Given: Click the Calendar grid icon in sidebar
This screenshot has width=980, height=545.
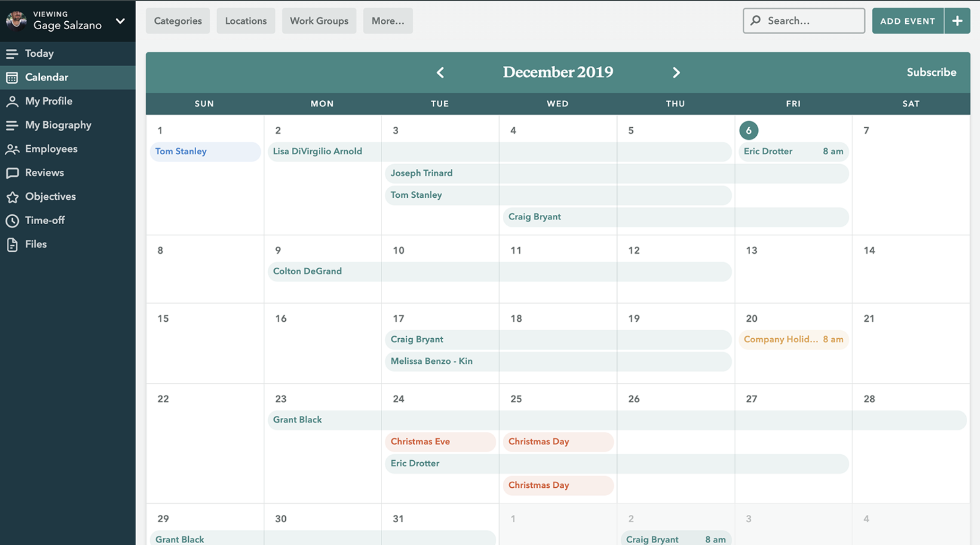Looking at the screenshot, I should point(12,78).
